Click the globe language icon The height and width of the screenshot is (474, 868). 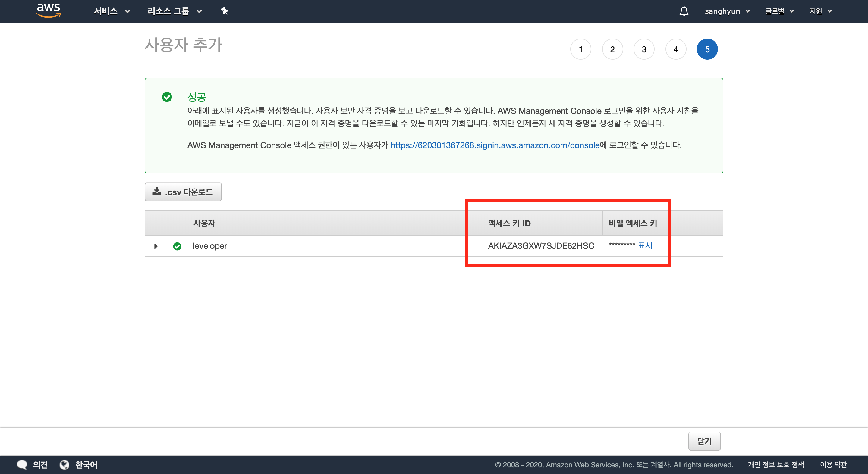(x=64, y=465)
